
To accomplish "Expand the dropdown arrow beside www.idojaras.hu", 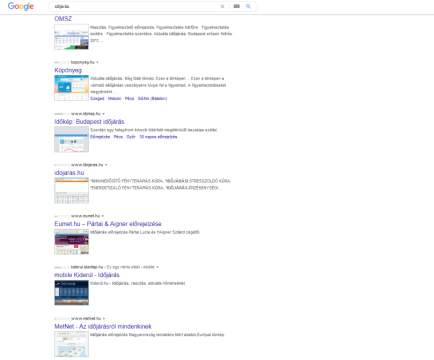I will tap(106, 165).
